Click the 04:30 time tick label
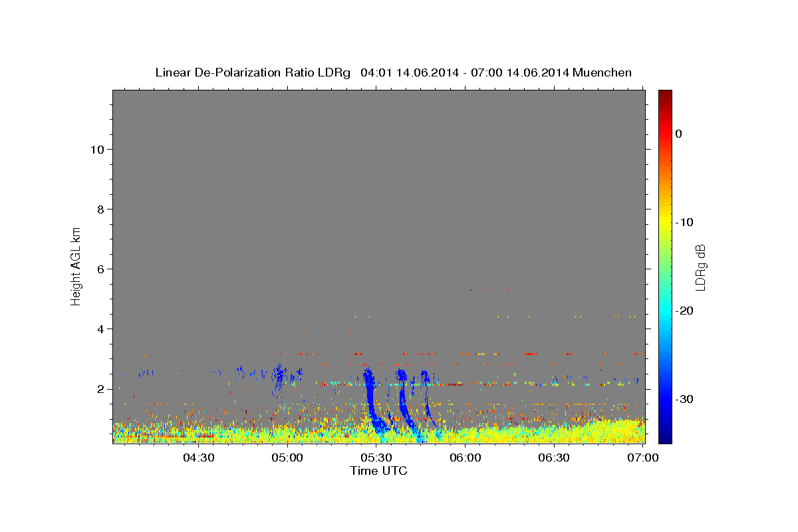 point(198,458)
